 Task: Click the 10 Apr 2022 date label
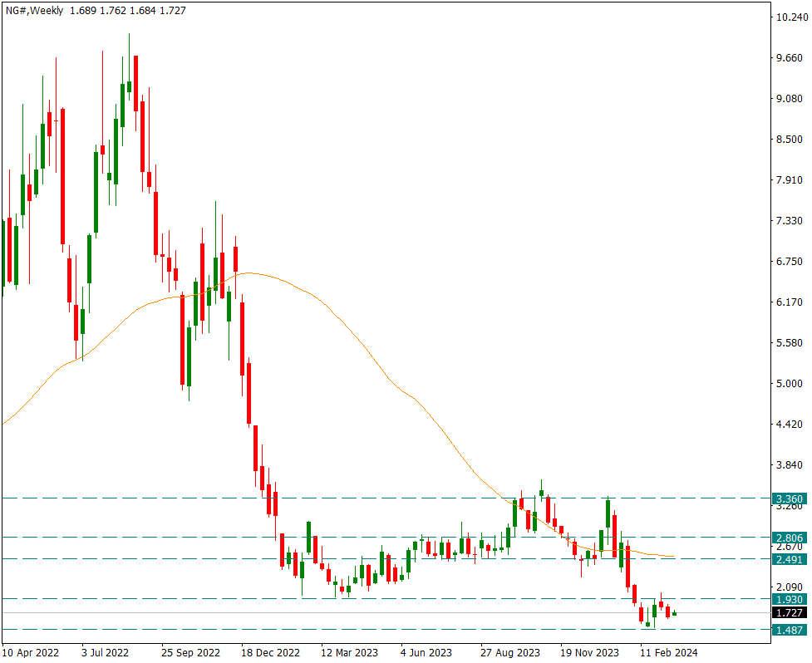[30, 653]
